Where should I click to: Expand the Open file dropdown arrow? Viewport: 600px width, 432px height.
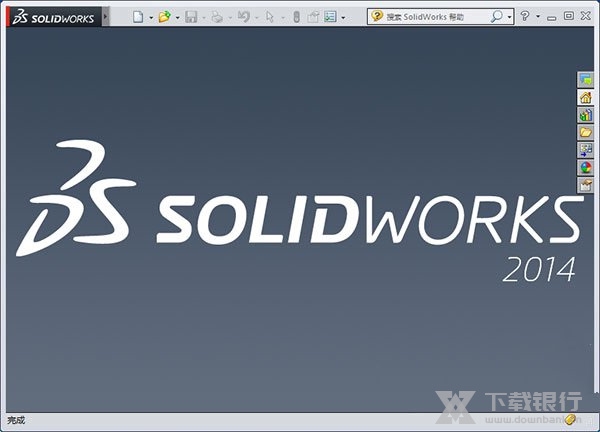pos(177,18)
